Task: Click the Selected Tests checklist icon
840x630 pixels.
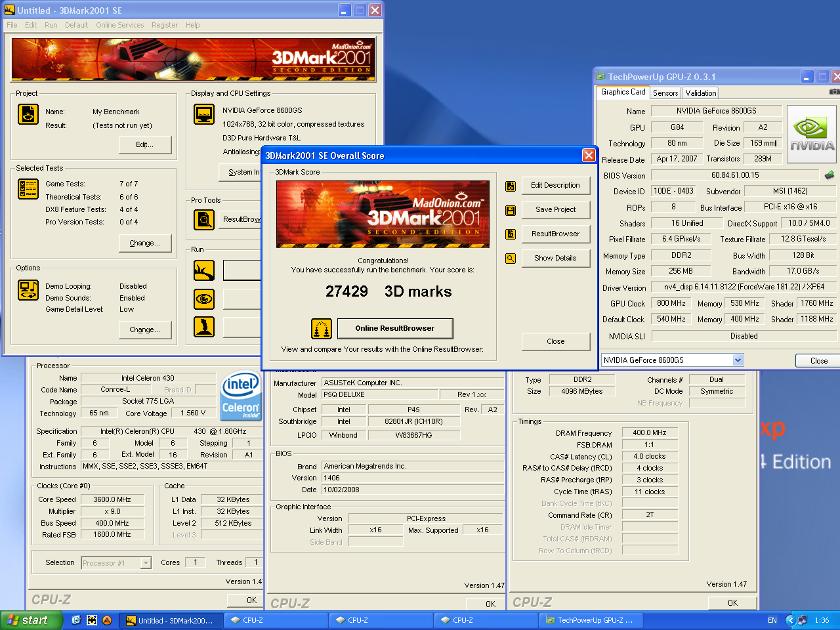Action: pos(28,189)
